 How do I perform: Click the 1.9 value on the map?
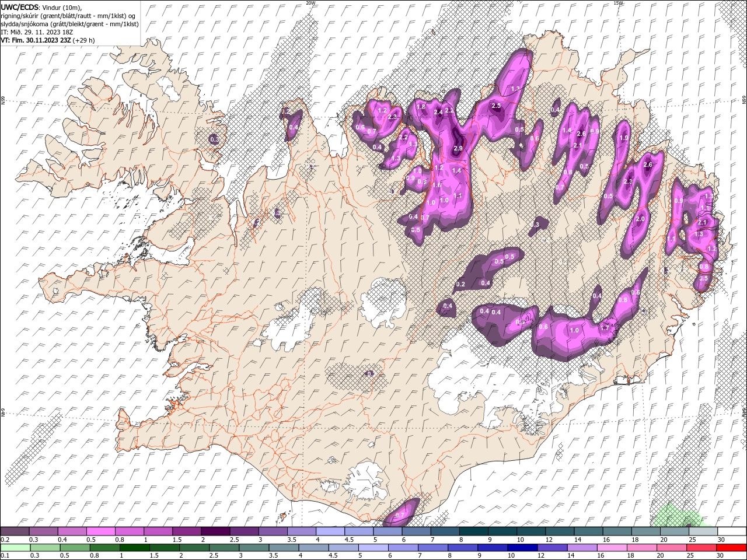[624, 138]
